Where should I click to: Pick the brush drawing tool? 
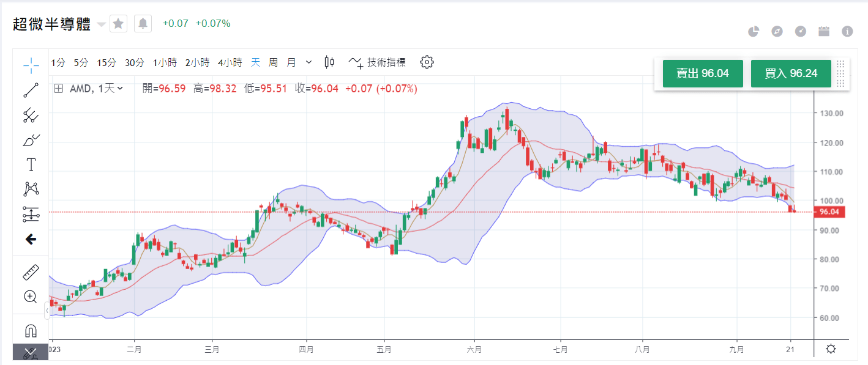point(31,140)
